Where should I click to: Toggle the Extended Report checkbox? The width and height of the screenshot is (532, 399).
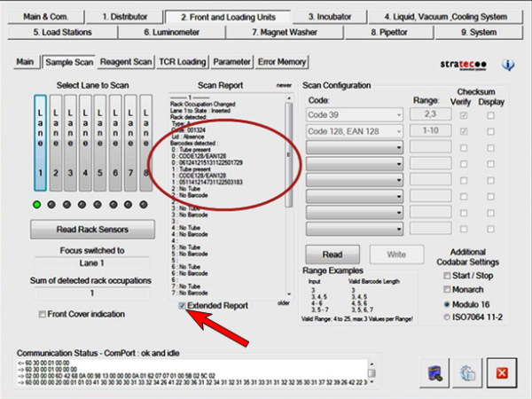(x=182, y=305)
